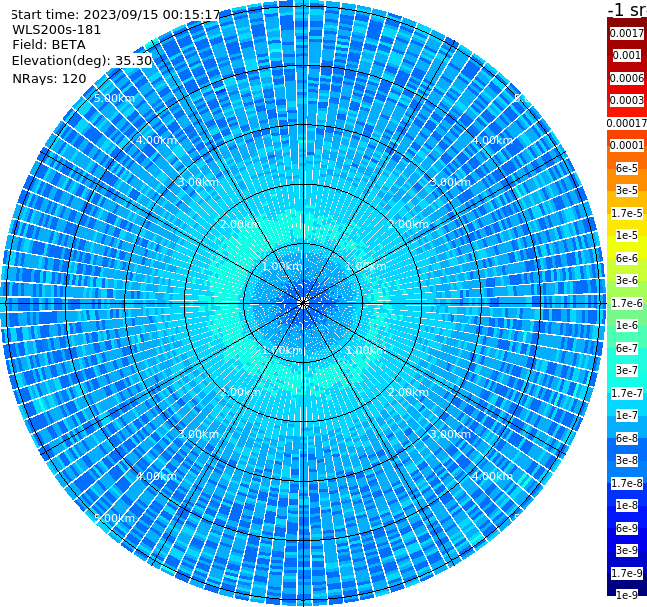Select the upper-left 4.00km range label
647x607 pixels.
156,140
